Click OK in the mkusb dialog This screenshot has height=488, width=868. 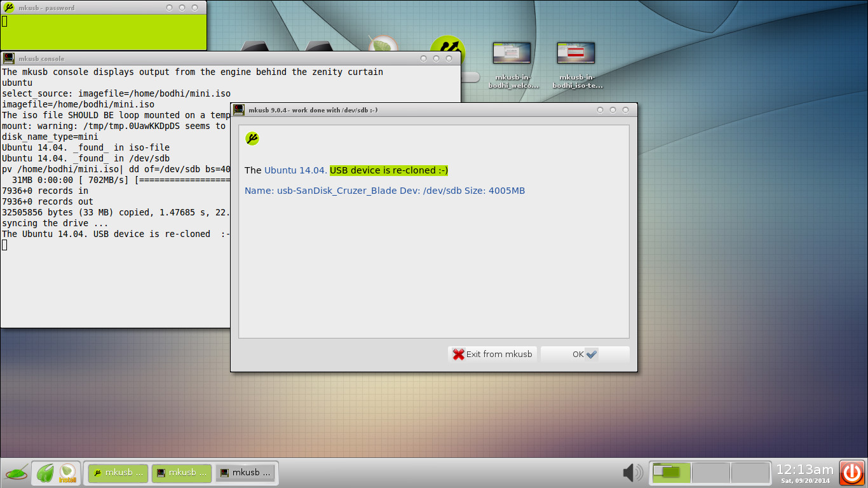(585, 355)
